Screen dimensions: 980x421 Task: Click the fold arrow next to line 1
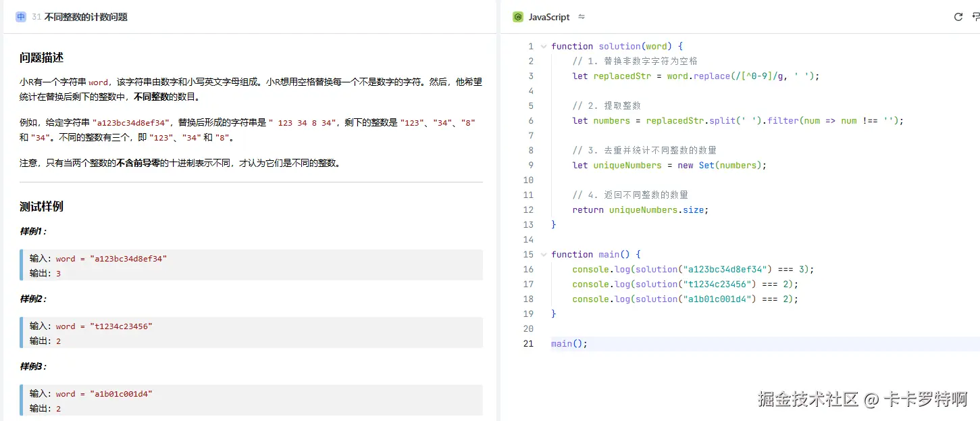coord(543,46)
